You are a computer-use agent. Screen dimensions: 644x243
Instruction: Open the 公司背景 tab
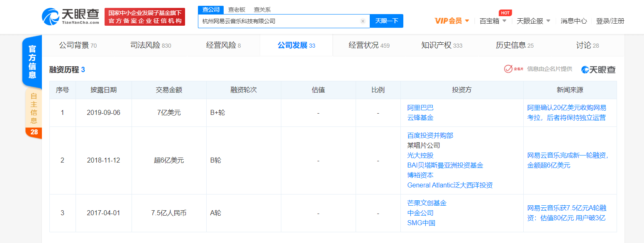[78, 46]
